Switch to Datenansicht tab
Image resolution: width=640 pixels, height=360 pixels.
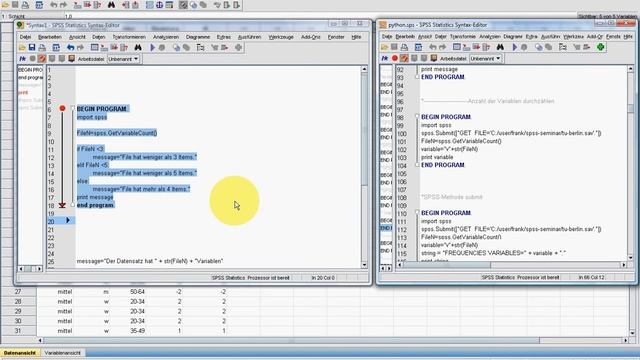coord(20,353)
